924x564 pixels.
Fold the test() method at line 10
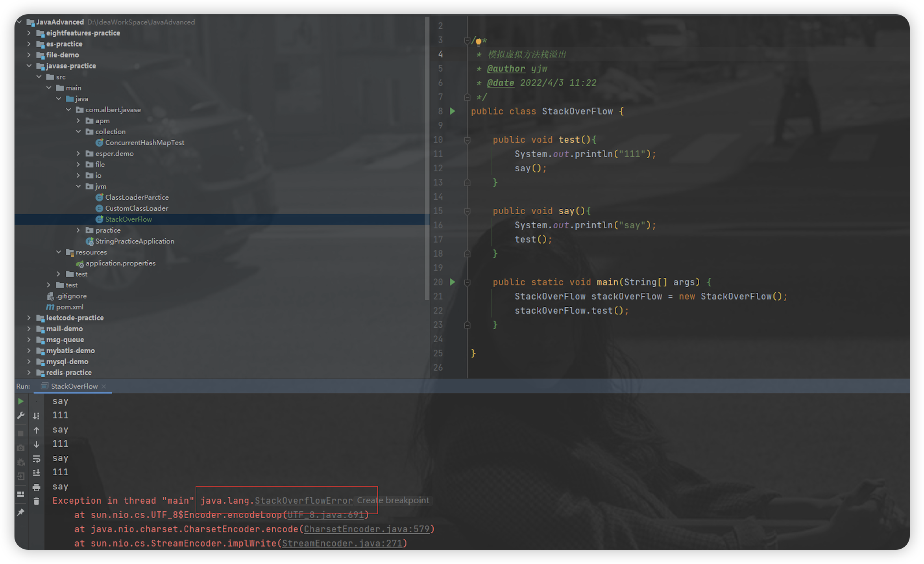pyautogui.click(x=467, y=140)
